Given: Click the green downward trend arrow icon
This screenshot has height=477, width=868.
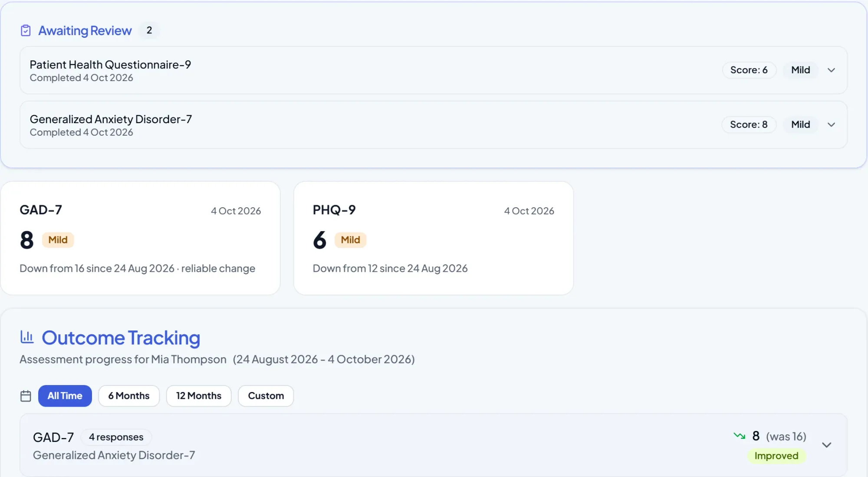Looking at the screenshot, I should 739,435.
